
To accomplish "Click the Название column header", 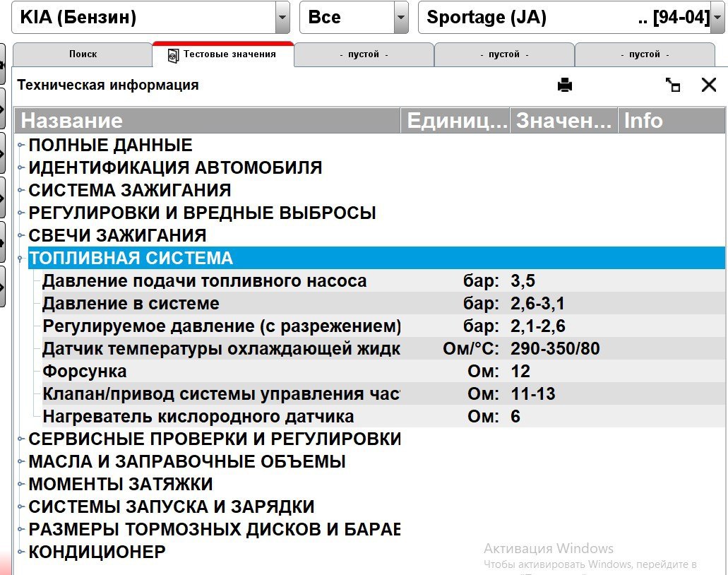I will [208, 120].
